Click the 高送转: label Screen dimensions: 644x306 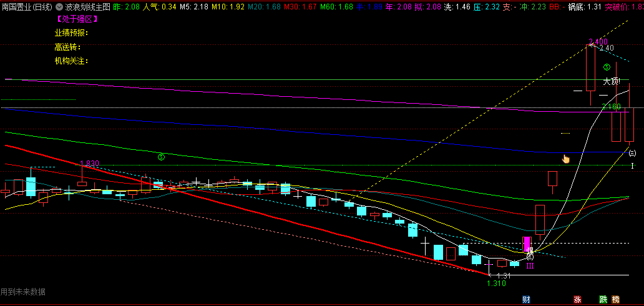point(68,47)
